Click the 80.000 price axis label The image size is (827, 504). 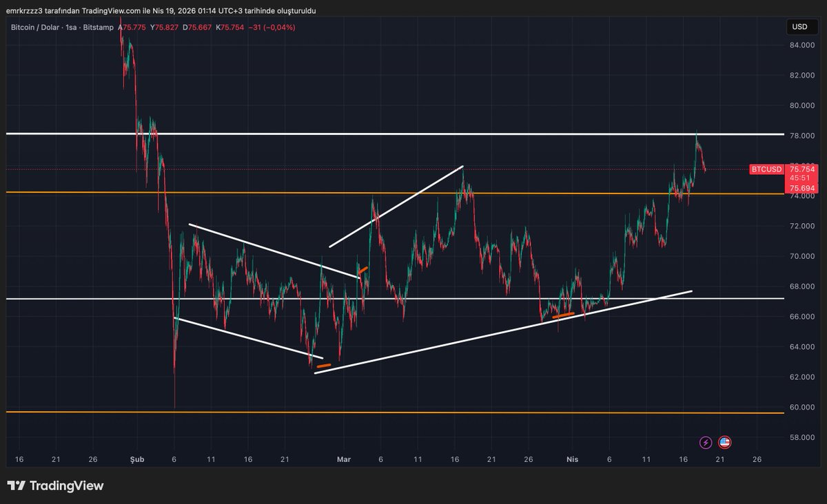pyautogui.click(x=802, y=105)
